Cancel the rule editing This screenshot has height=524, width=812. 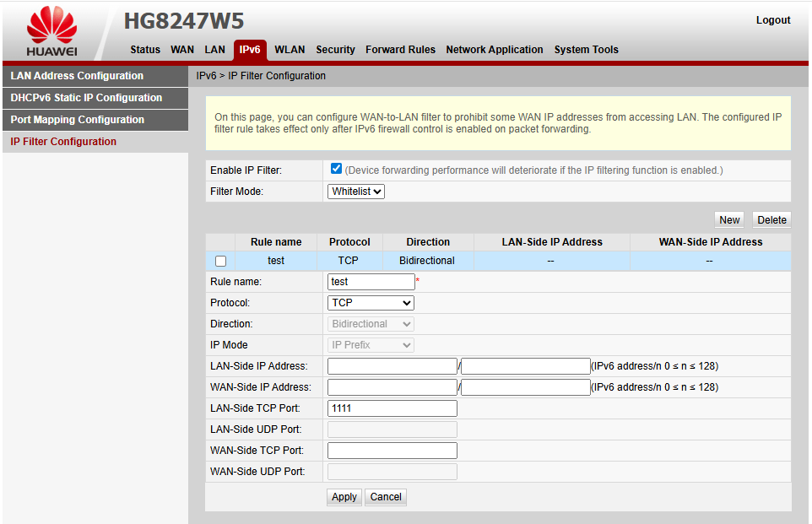click(386, 497)
